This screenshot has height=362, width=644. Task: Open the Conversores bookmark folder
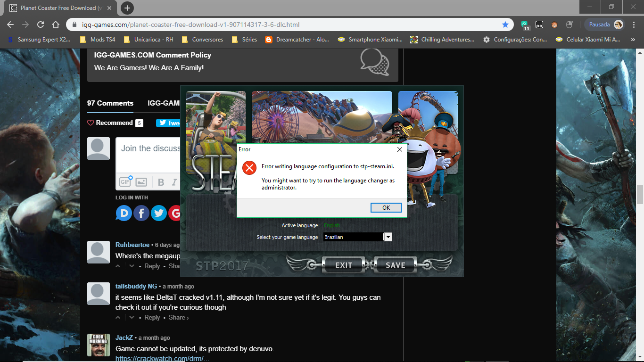coord(202,40)
